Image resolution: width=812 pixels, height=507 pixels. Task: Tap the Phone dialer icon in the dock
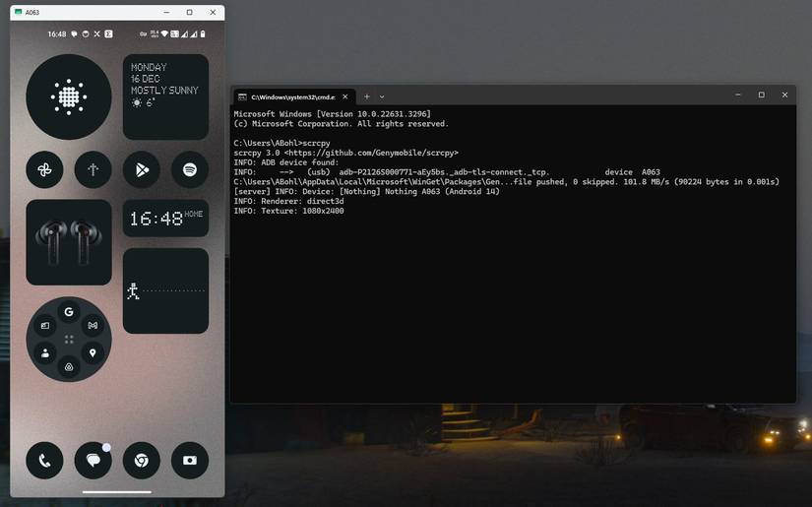point(44,460)
